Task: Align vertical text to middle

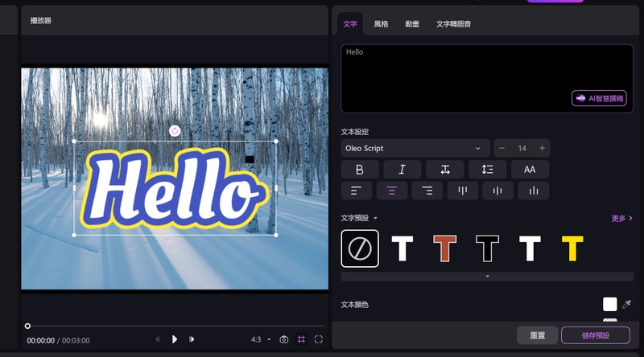Action: (x=497, y=191)
